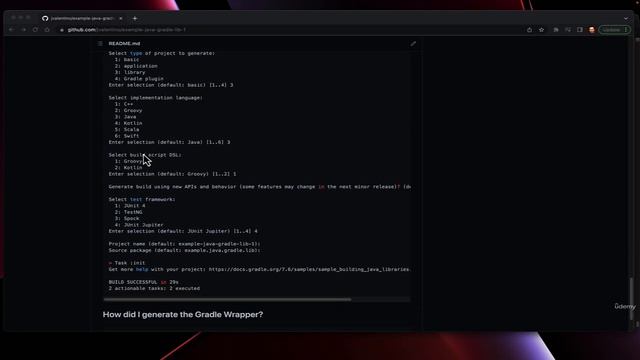This screenshot has width=640, height=360.
Task: Click 'BUILD SUCCESSFUL in 29s' text
Action: pyautogui.click(x=143, y=282)
